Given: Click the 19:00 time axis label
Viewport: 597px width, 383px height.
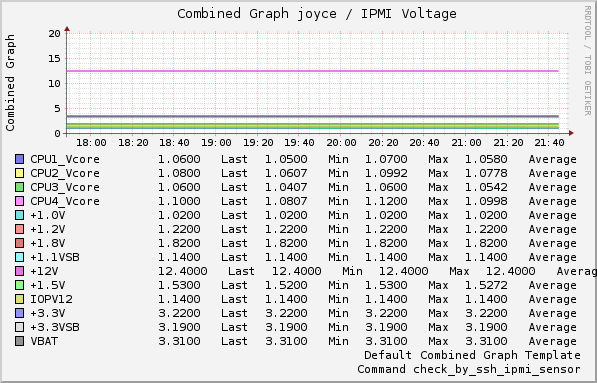Looking at the screenshot, I should coord(216,143).
